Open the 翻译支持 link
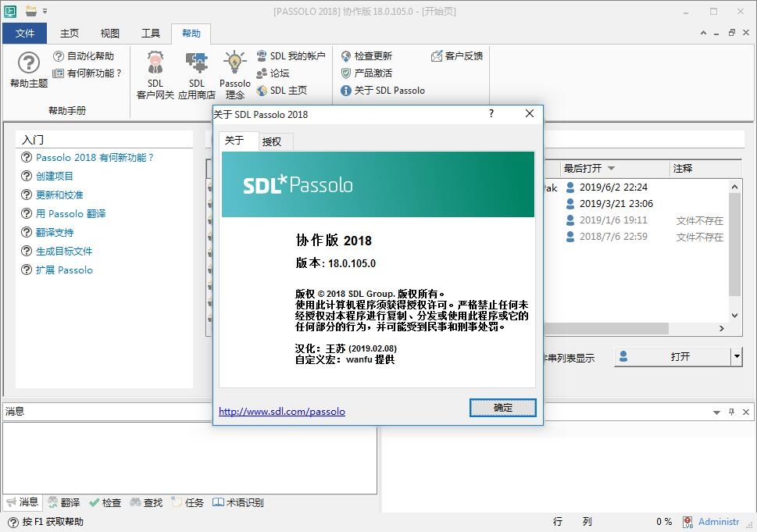 pos(55,233)
